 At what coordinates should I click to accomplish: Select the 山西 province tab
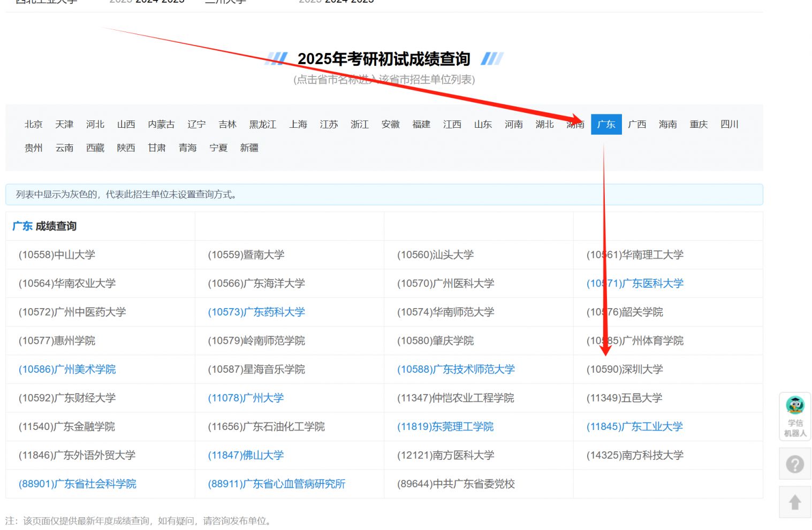(x=126, y=124)
